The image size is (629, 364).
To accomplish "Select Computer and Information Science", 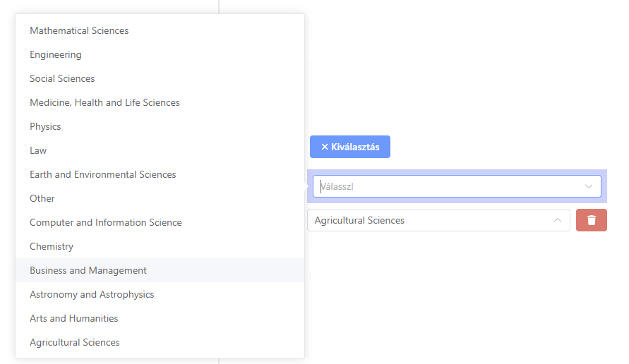I will 160,222.
